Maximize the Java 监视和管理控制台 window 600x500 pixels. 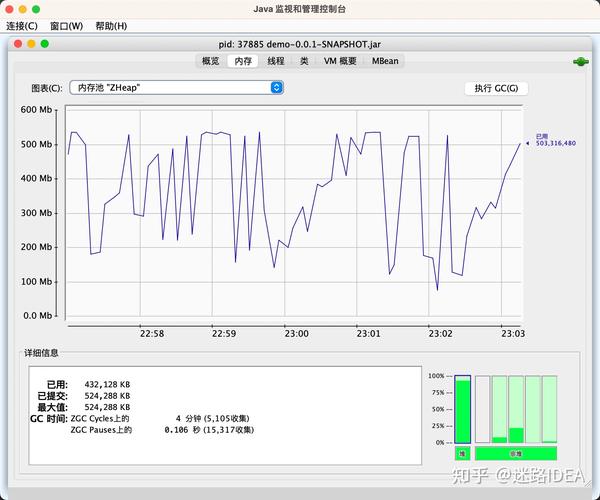tap(36, 9)
